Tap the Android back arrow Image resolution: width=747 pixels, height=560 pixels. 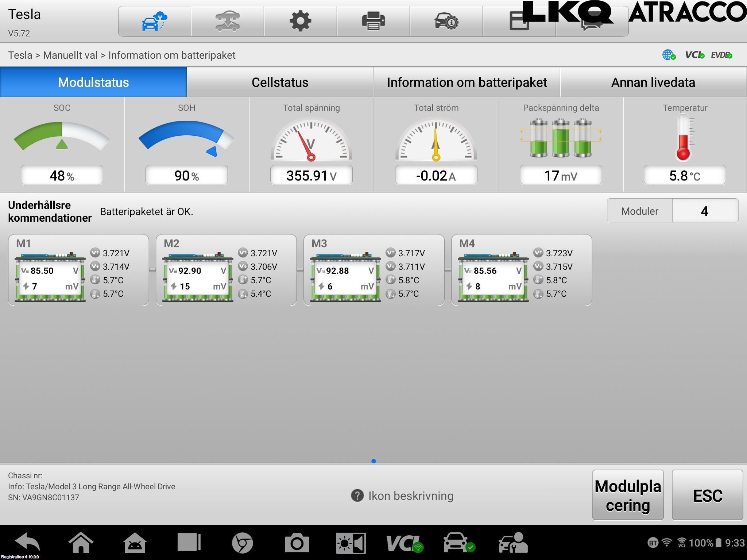[x=28, y=542]
